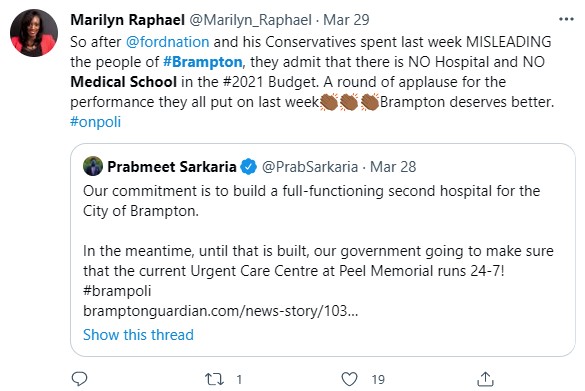The width and height of the screenshot is (585, 391).
Task: Open the @PrabSarkaria handle in quoted tweet
Action: pyautogui.click(x=310, y=167)
